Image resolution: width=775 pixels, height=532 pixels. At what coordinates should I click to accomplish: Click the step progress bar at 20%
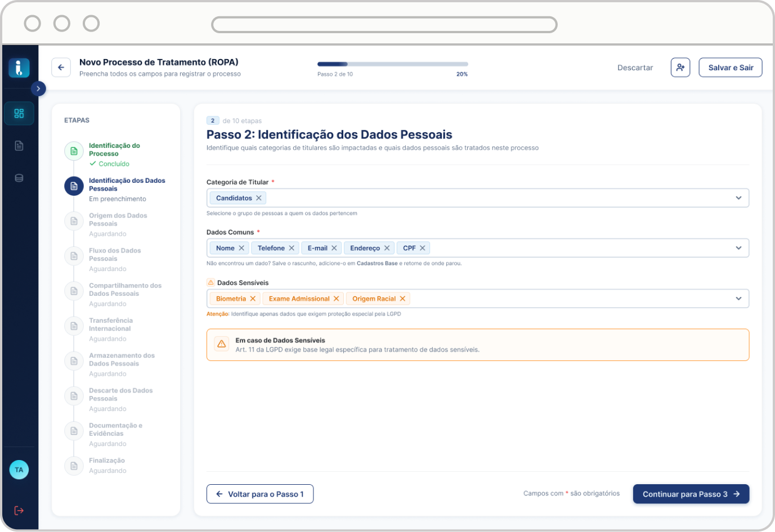[x=393, y=64]
